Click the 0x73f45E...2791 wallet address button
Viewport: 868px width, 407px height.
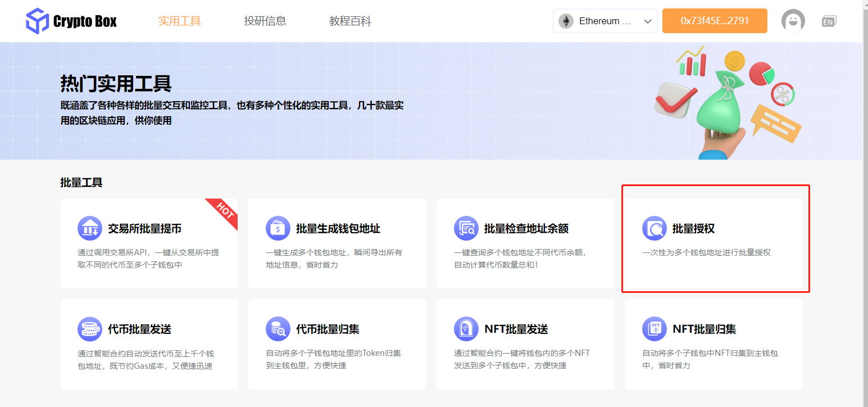coord(714,20)
